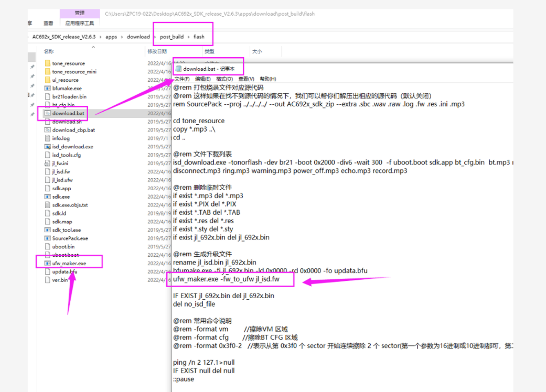Click the download.bat batch file icon

tap(47, 113)
